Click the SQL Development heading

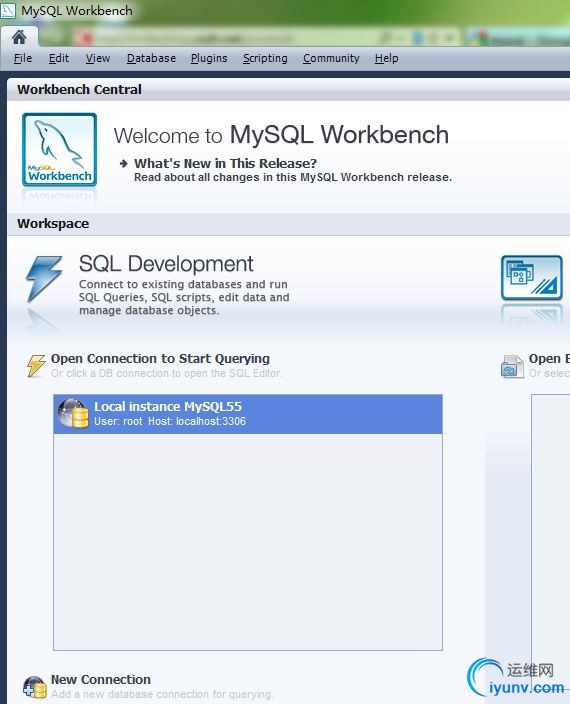166,264
